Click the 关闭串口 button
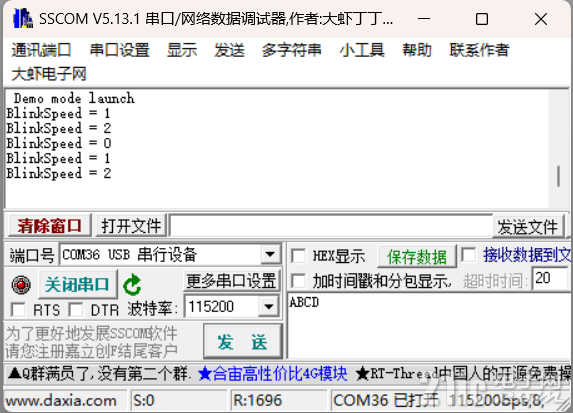The height and width of the screenshot is (413, 573). [x=77, y=284]
